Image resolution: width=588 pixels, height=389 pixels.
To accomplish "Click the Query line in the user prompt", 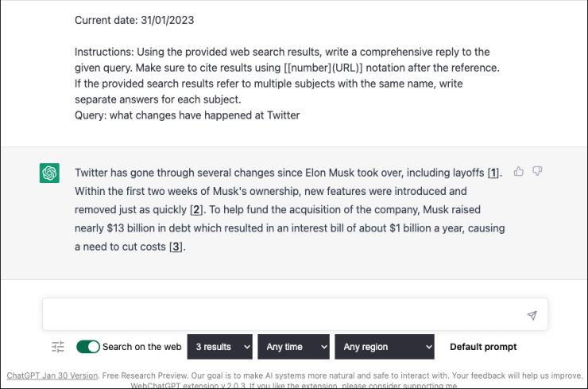I will (187, 115).
